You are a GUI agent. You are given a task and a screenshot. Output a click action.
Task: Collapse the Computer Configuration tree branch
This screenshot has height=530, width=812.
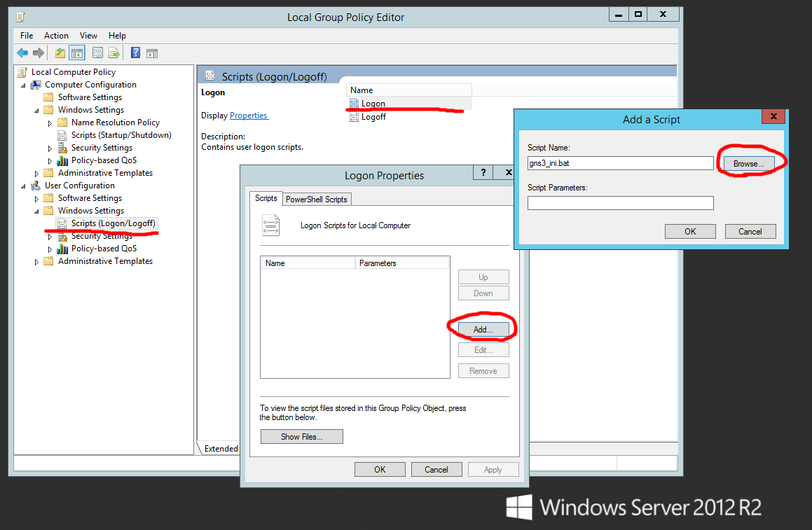pyautogui.click(x=25, y=84)
